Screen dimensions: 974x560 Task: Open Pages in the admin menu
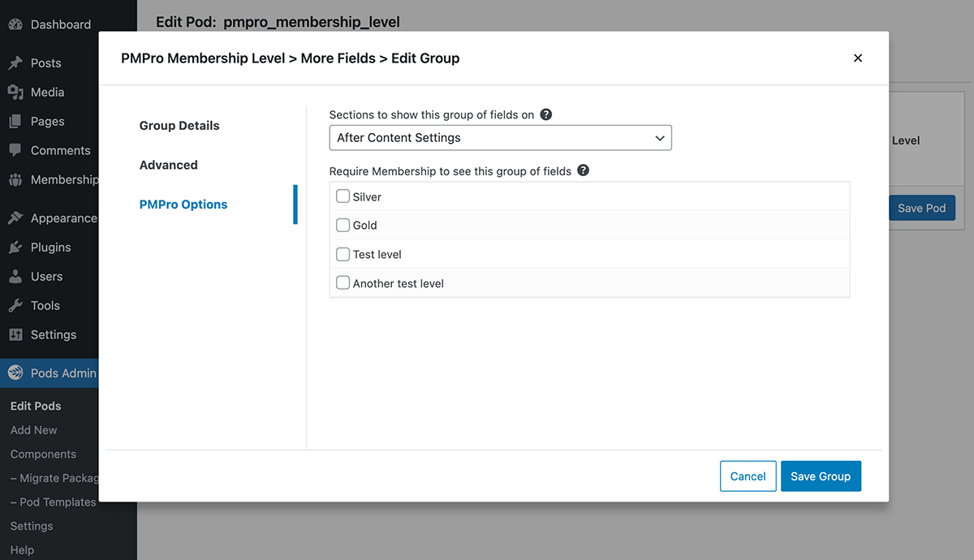coord(47,121)
